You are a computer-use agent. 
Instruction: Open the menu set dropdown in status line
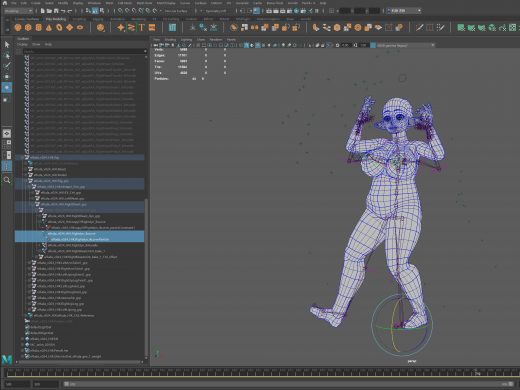pos(18,11)
